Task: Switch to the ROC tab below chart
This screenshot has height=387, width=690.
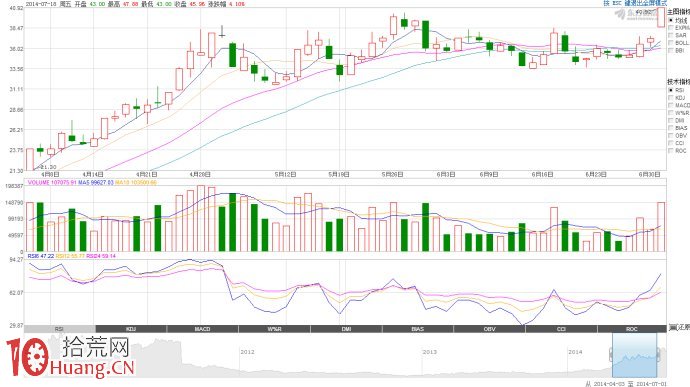Action: click(x=632, y=329)
